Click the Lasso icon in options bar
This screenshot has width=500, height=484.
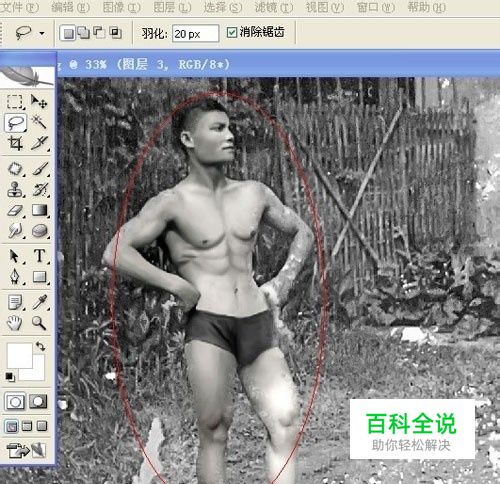click(x=24, y=33)
